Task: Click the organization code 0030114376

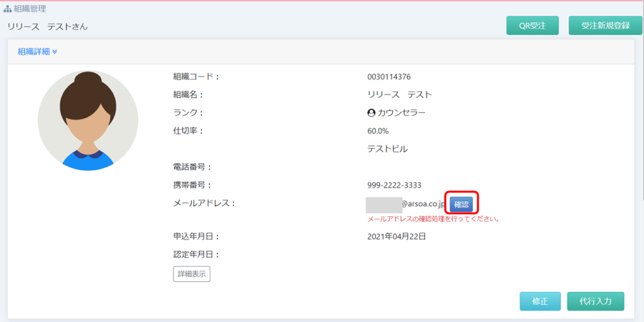Action: pos(389,77)
